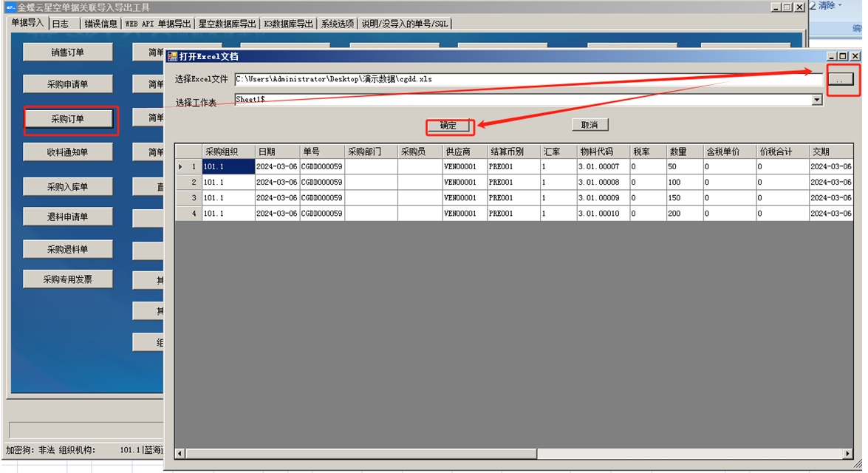Click into the Excel file path field
This screenshot has height=473, width=868.
(528, 79)
